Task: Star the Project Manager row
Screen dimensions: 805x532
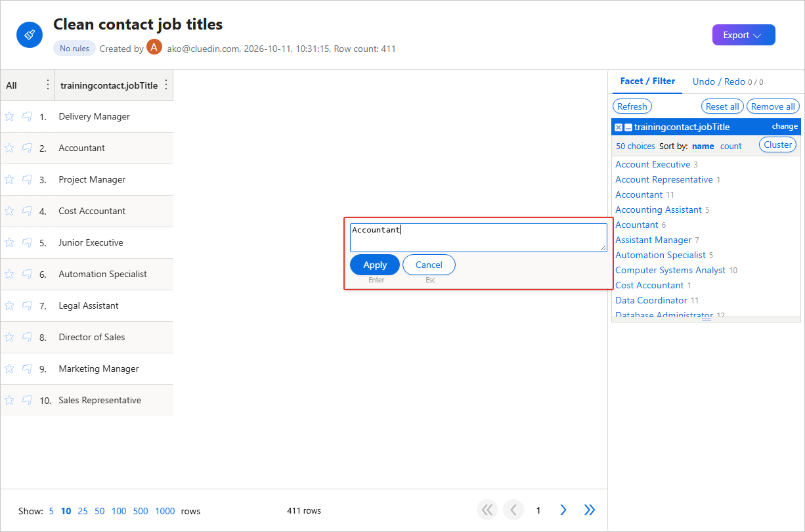Action: tap(9, 179)
